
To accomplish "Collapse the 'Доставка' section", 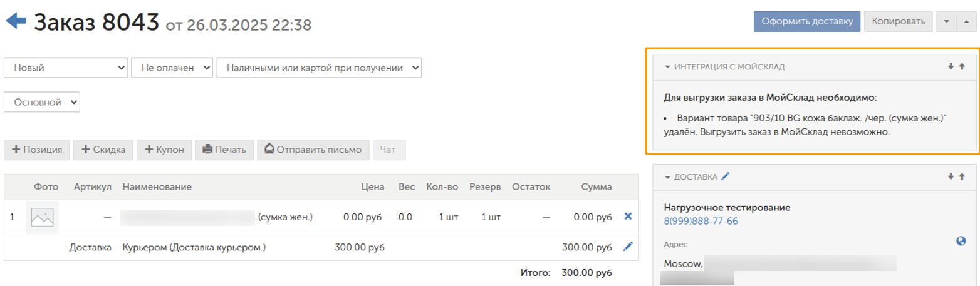I will [x=668, y=177].
